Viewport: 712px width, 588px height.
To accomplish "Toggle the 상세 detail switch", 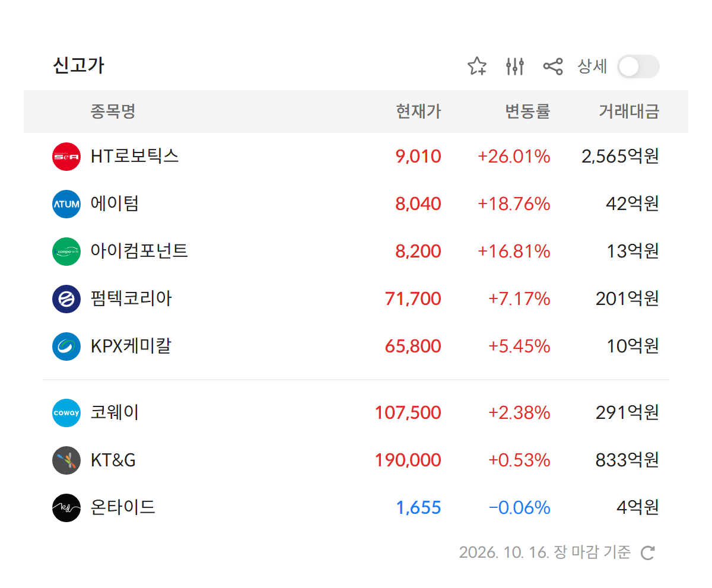I will point(638,66).
